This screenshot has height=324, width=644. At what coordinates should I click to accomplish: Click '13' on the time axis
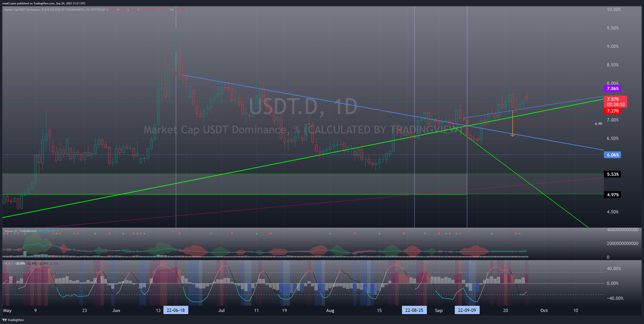[158, 310]
